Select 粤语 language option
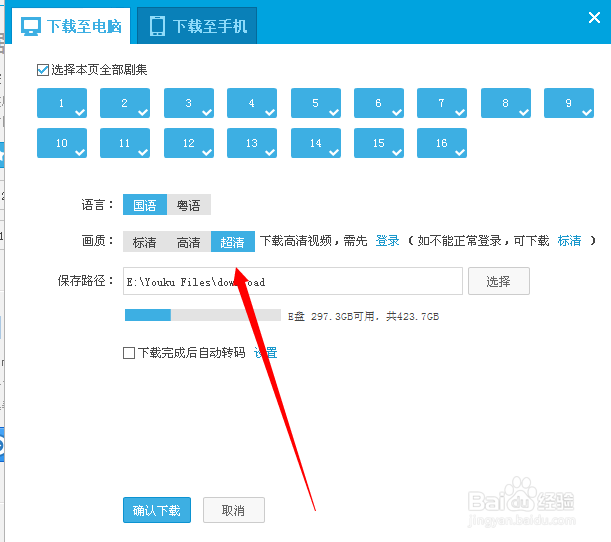This screenshot has height=542, width=611. tap(189, 205)
